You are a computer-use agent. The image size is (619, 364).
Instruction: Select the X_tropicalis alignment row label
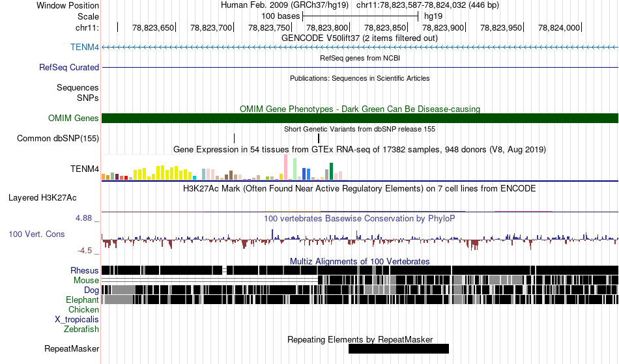click(x=77, y=320)
